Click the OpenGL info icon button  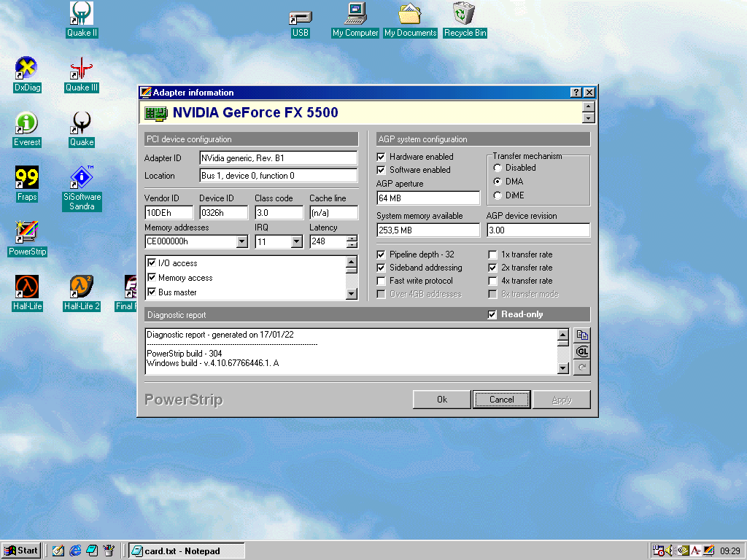[582, 351]
